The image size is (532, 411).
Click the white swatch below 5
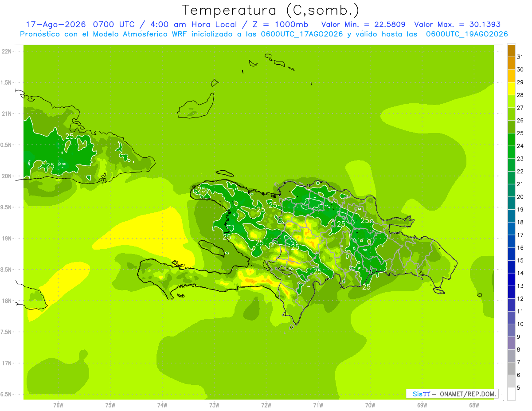click(x=511, y=394)
